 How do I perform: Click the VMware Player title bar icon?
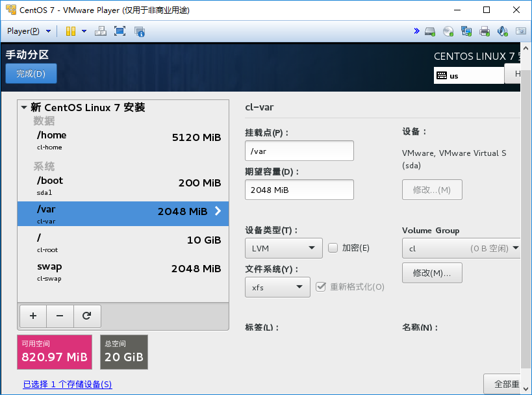click(11, 10)
